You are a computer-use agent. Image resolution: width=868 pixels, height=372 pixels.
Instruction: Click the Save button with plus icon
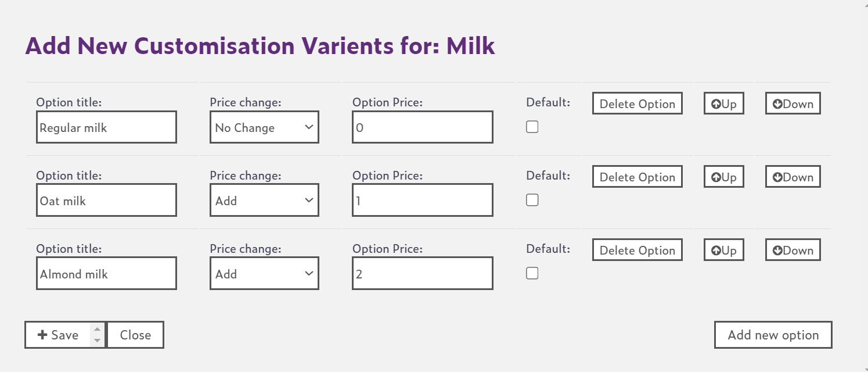[x=58, y=335]
